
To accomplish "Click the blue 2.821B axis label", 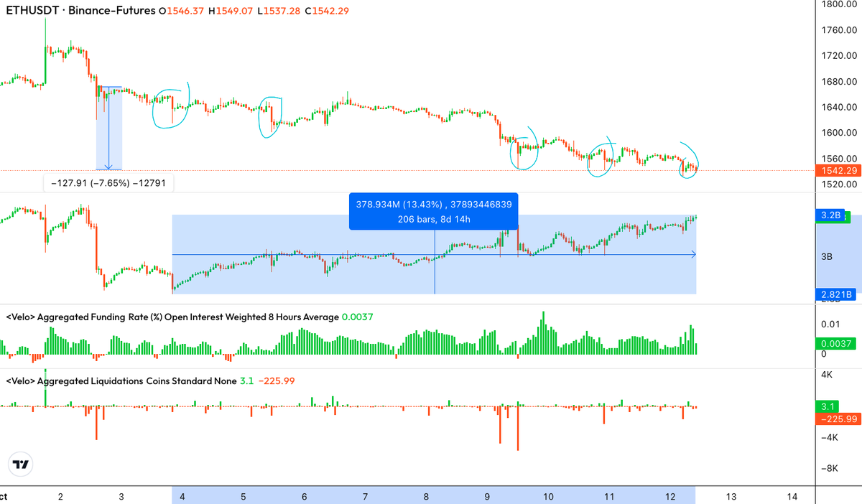I will click(x=837, y=294).
